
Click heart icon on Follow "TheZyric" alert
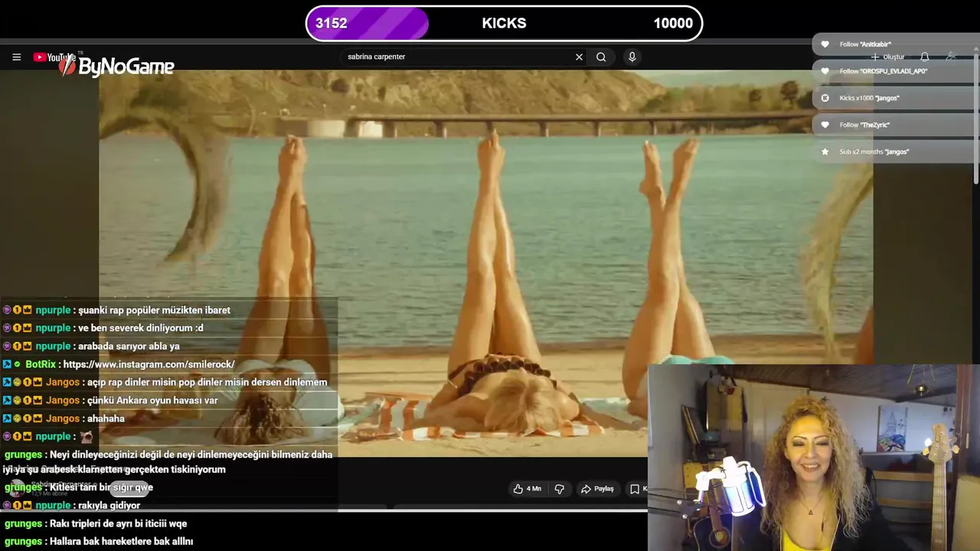(825, 125)
